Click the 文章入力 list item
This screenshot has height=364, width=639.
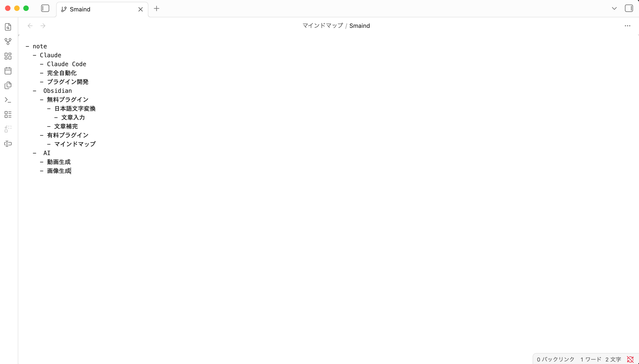73,117
